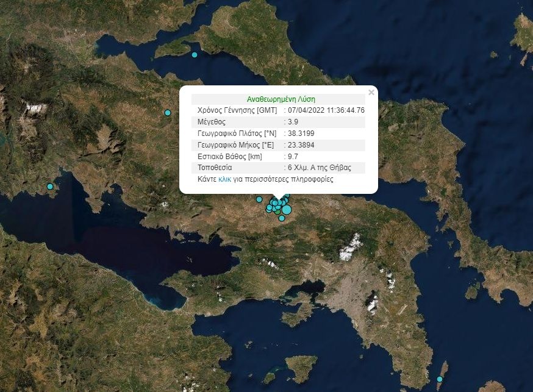Select the earthquake marker in the northern gulf
Viewport: 533px width, 392px height.
pyautogui.click(x=195, y=55)
